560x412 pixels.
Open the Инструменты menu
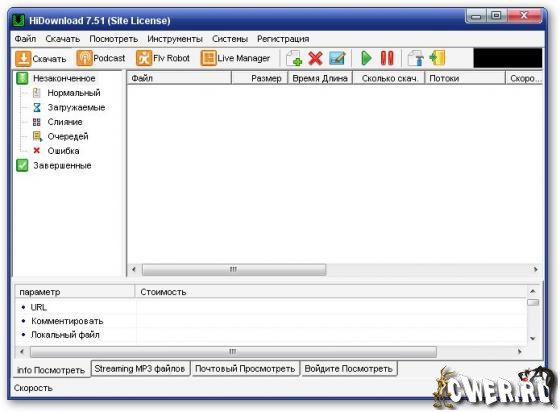(x=175, y=39)
